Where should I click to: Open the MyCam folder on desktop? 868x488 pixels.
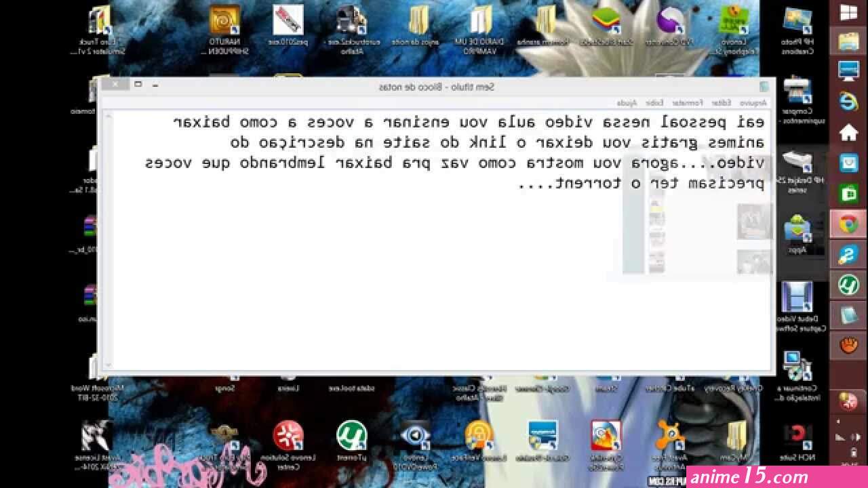[735, 441]
